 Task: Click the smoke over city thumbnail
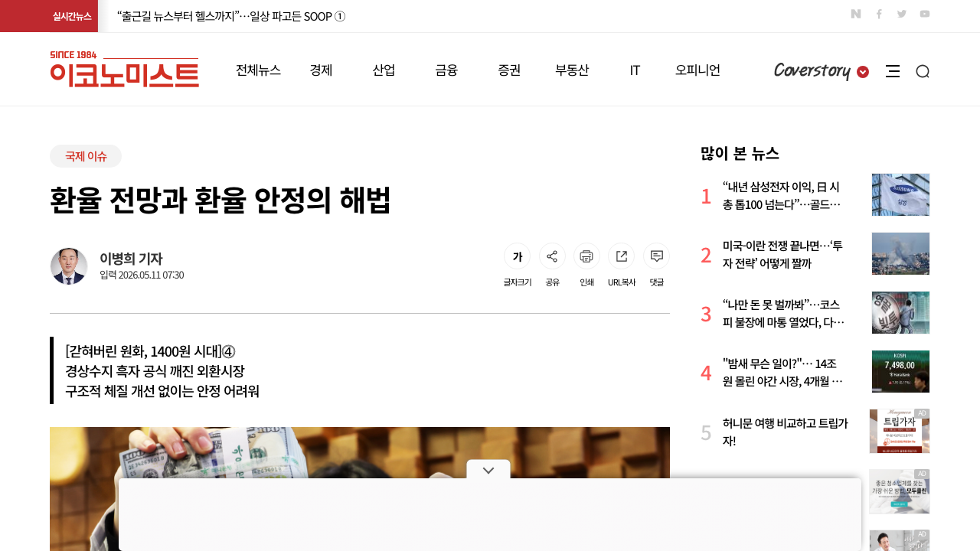coord(900,253)
